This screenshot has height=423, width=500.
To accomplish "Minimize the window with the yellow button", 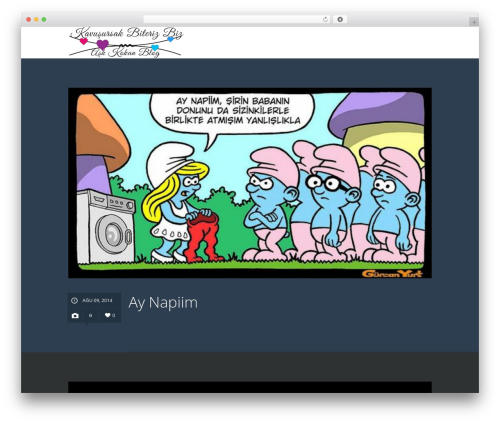I will pyautogui.click(x=36, y=20).
